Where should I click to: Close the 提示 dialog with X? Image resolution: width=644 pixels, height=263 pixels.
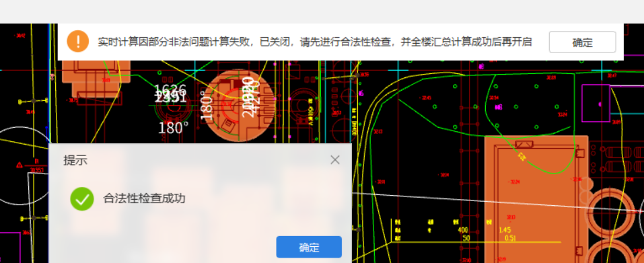point(335,160)
